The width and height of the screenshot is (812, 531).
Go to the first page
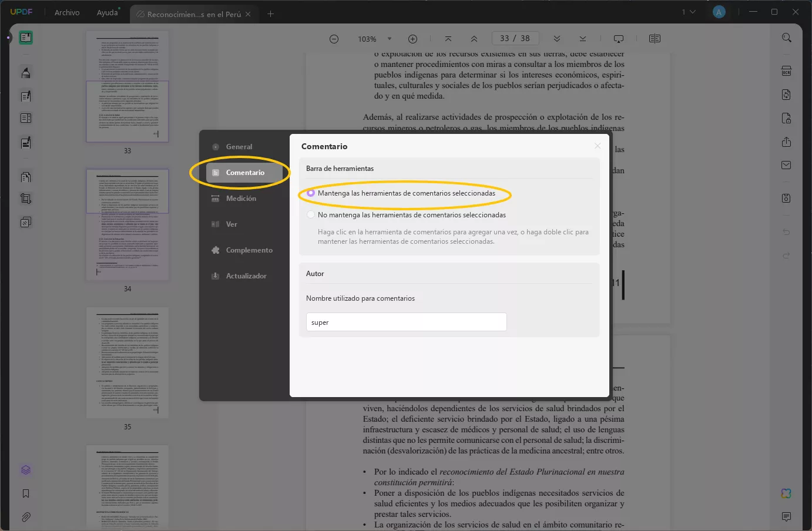pyautogui.click(x=448, y=39)
